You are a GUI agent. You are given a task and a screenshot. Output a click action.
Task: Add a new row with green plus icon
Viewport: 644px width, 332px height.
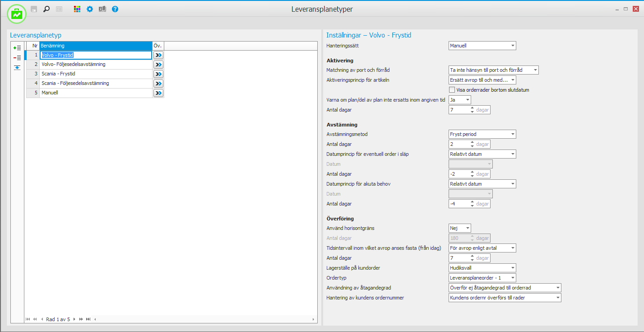[x=17, y=47]
